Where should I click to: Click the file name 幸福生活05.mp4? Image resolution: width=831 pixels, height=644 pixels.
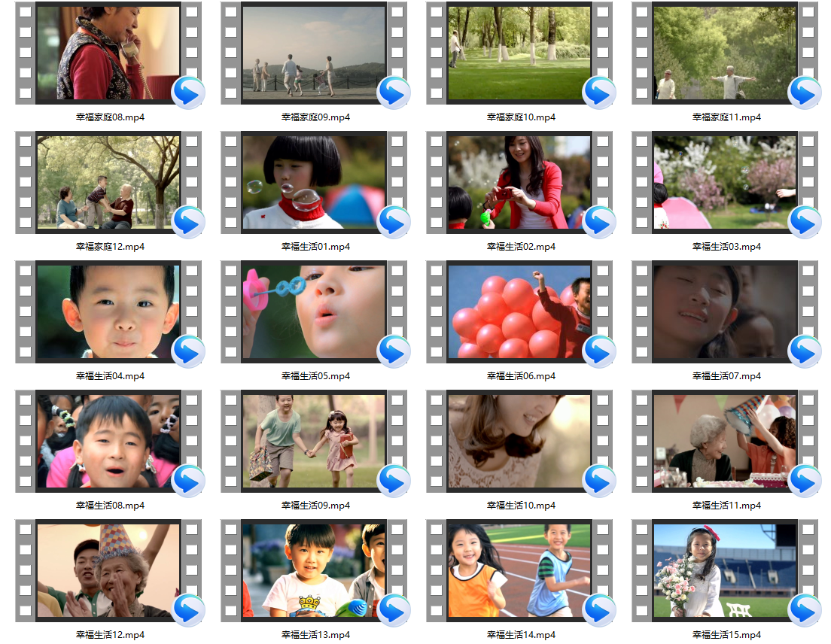(x=316, y=375)
